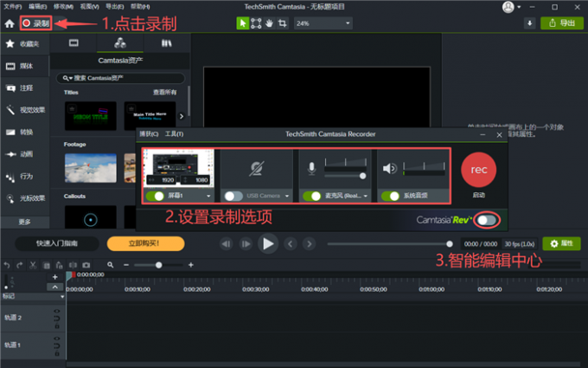Viewport: 588px width, 368px height.
Task: Take a snapshot with camera icon
Action: click(86, 265)
